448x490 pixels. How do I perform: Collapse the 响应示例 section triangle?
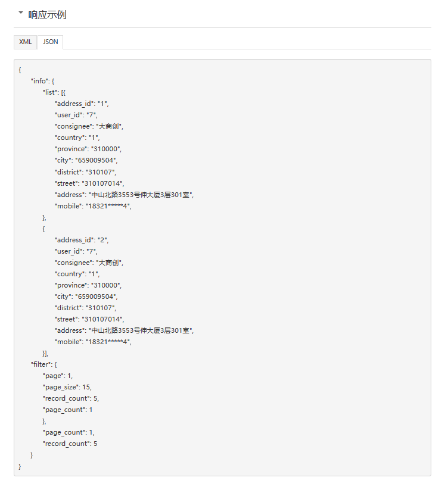point(21,13)
